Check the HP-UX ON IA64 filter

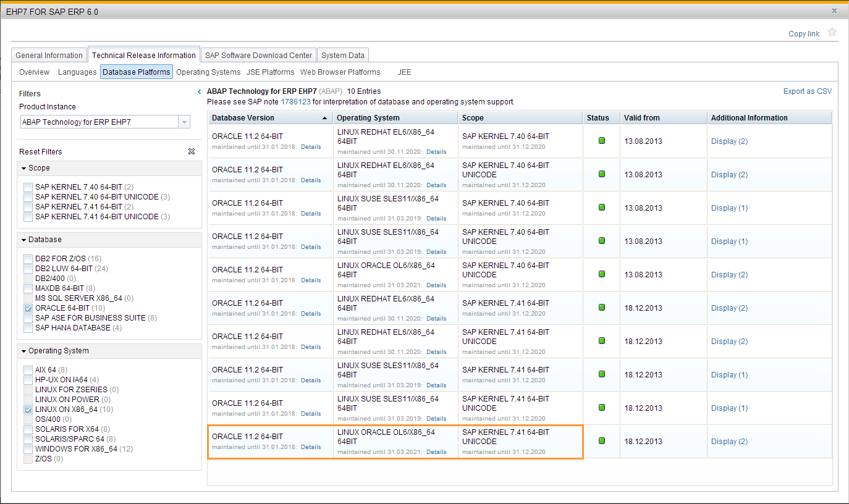coord(28,380)
